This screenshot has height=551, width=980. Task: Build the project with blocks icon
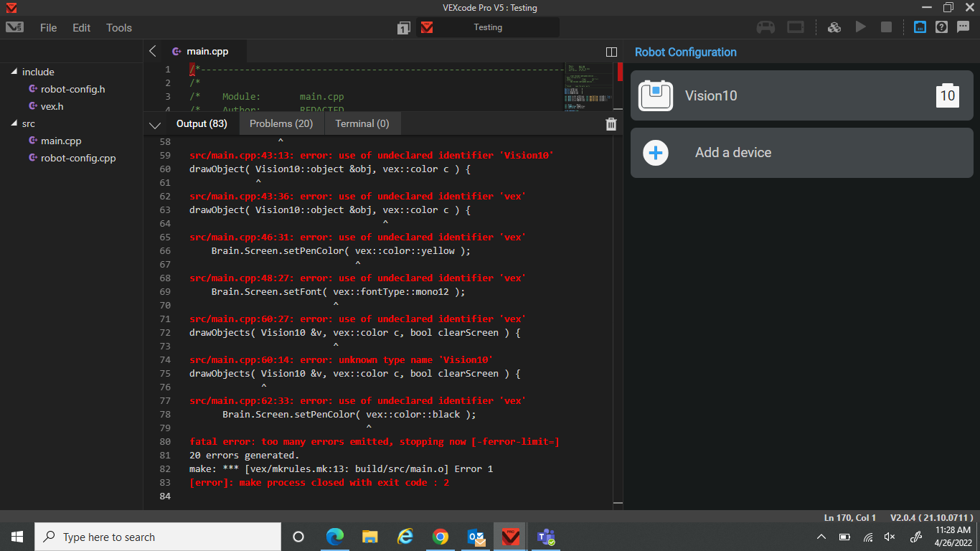coord(834,27)
